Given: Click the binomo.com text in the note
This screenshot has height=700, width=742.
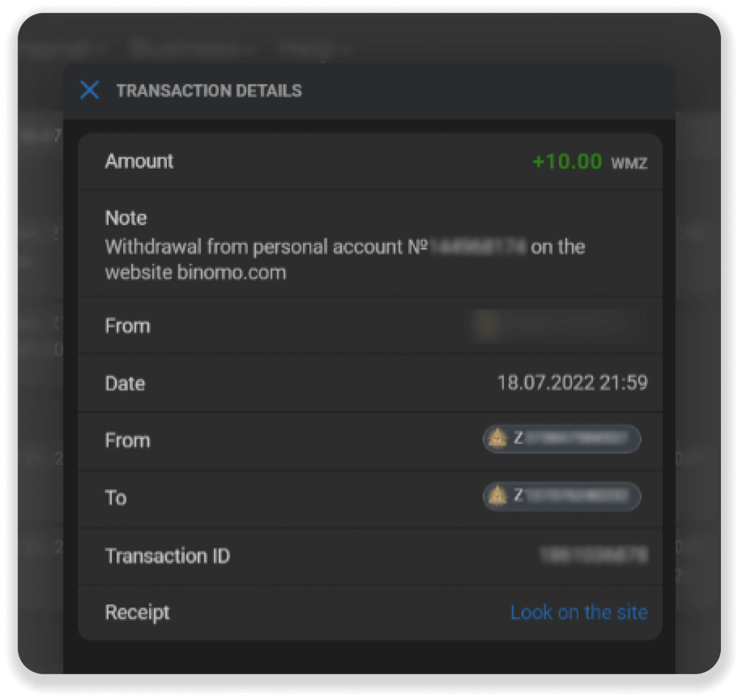Looking at the screenshot, I should [232, 272].
